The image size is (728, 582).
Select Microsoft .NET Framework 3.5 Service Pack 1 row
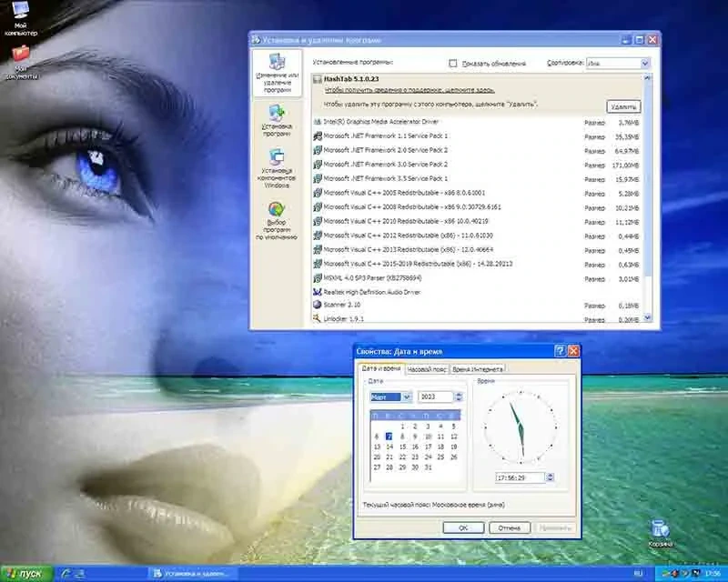(477, 178)
